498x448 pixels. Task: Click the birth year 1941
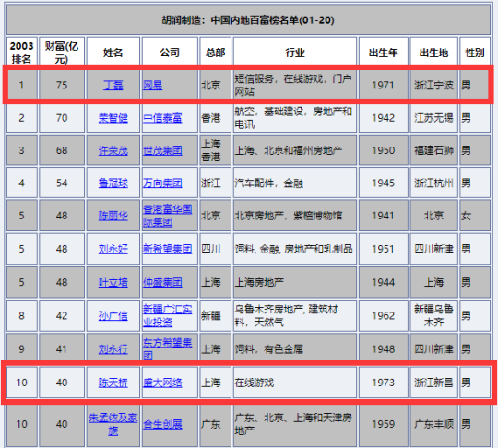pyautogui.click(x=384, y=216)
